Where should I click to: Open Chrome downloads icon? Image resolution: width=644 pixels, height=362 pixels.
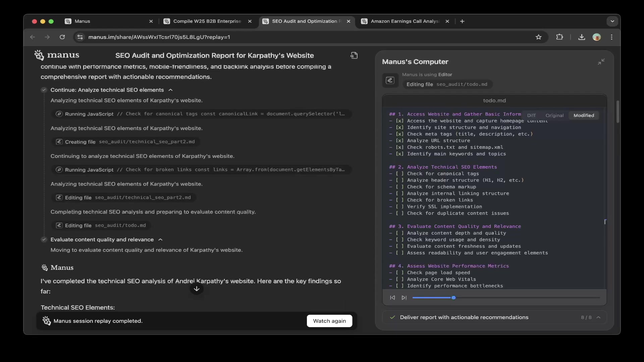point(582,37)
